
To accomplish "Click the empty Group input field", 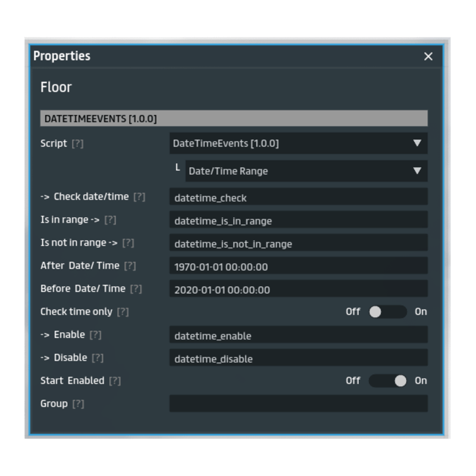I will tap(298, 403).
